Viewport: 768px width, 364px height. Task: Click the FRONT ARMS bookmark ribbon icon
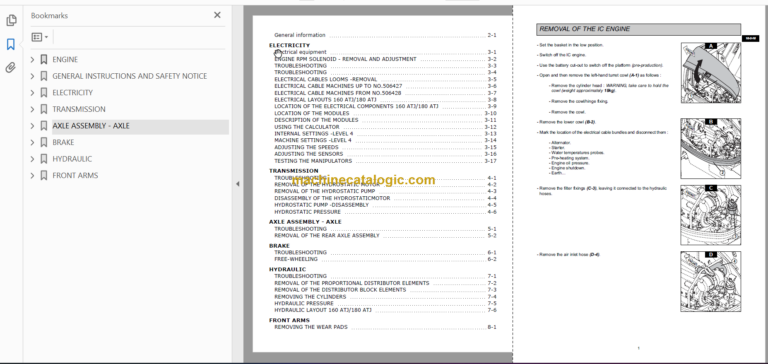tap(44, 175)
